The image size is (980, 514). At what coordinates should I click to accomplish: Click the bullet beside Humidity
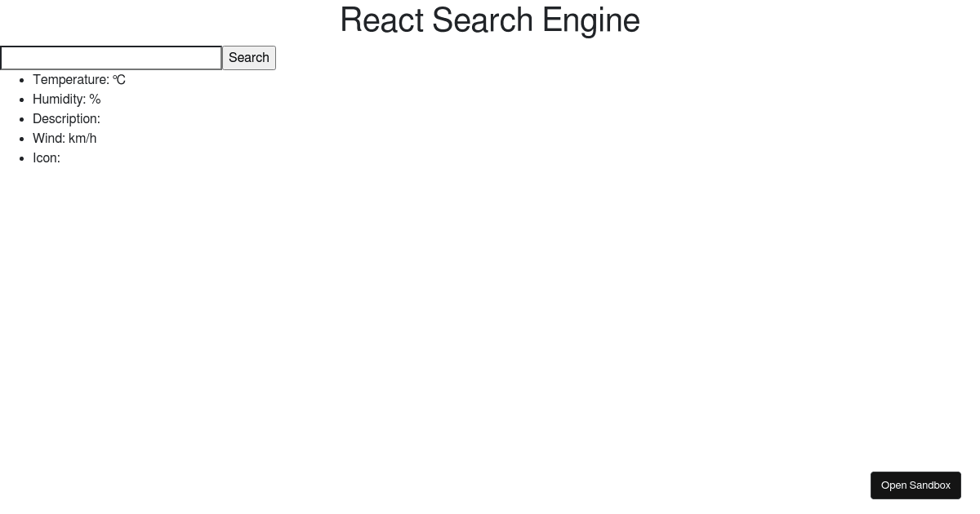point(21,100)
